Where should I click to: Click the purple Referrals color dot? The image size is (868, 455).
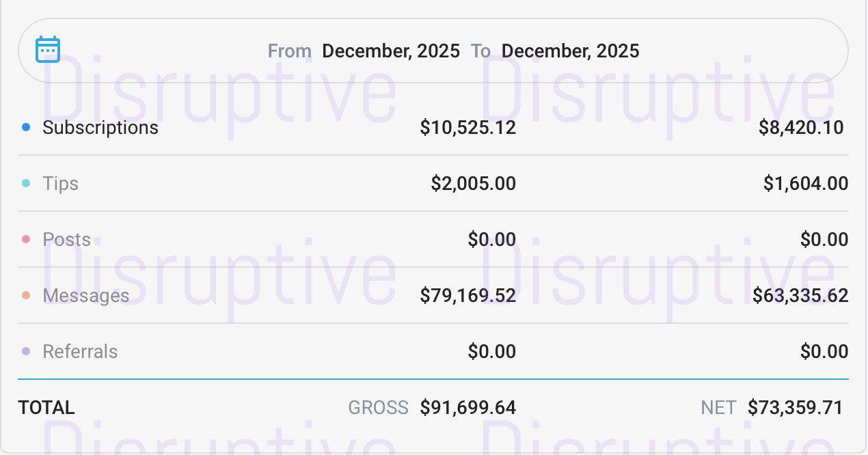[x=26, y=351]
